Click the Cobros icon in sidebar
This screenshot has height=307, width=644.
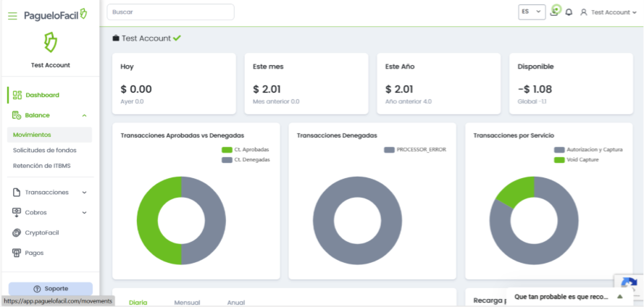(x=17, y=212)
